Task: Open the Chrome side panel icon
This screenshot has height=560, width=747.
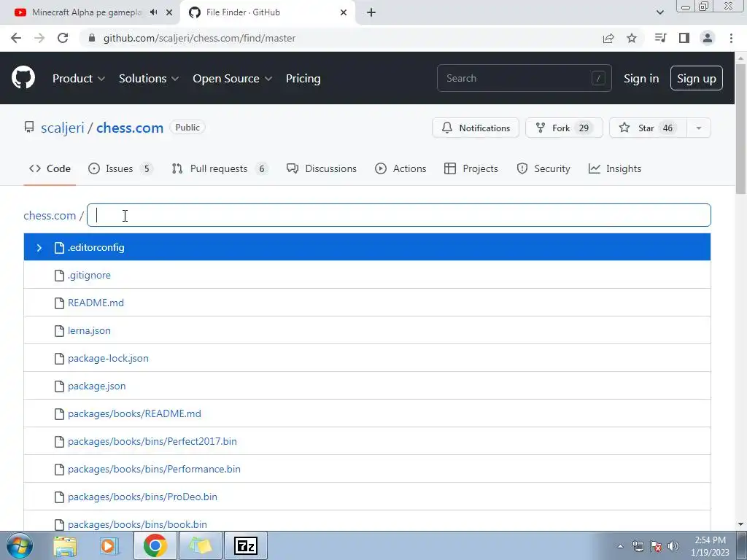Action: tap(684, 38)
